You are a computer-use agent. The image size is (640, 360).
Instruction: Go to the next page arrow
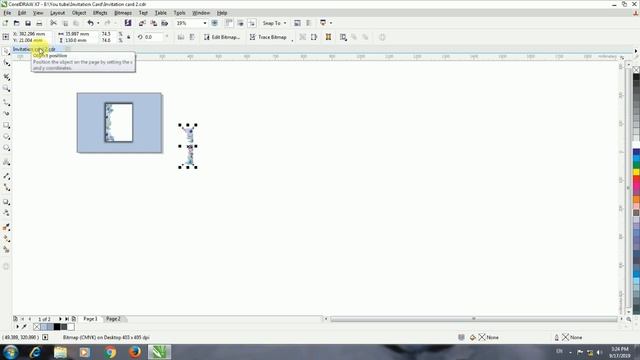pyautogui.click(x=60, y=319)
